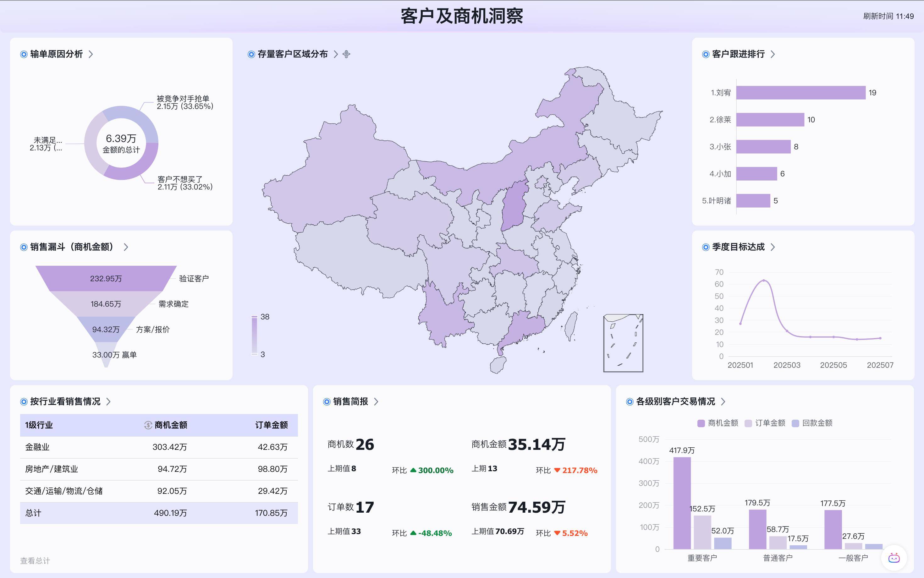Toggle the 订单金额 legend series

[765, 423]
